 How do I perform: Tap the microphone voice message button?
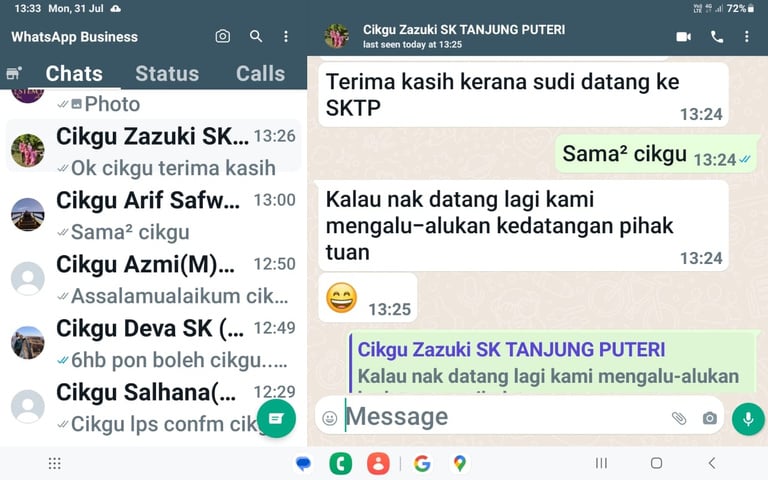point(748,419)
